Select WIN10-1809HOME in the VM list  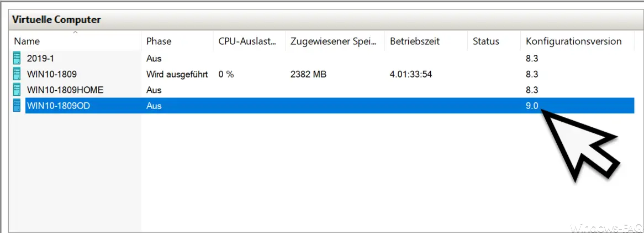(x=65, y=90)
